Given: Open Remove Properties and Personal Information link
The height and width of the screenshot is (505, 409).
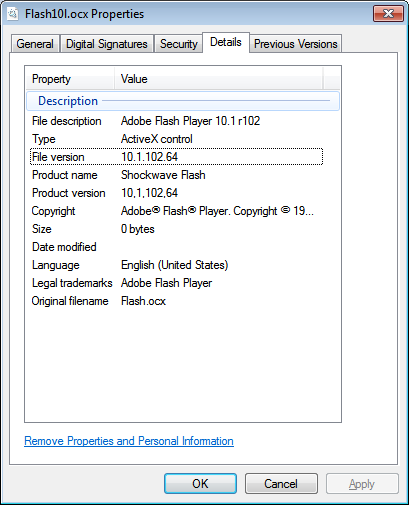Looking at the screenshot, I should pyautogui.click(x=129, y=441).
